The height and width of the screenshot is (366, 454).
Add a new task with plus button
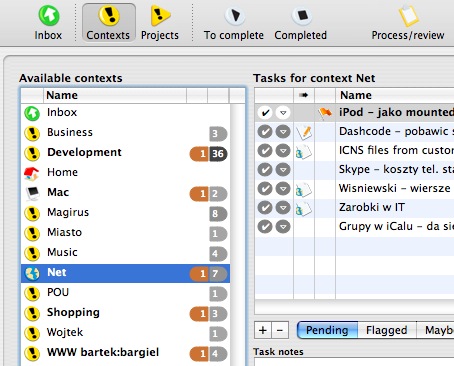[x=263, y=330]
